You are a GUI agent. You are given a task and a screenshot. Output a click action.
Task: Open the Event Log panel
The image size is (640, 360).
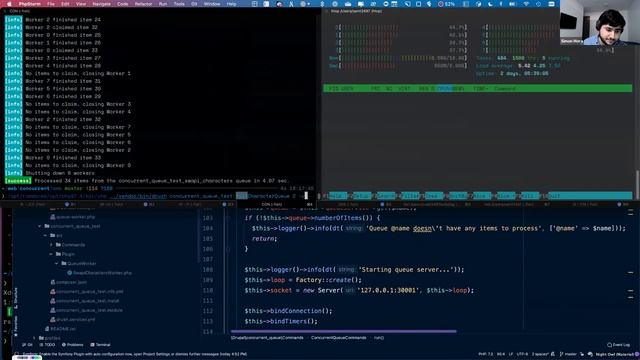pos(618,345)
